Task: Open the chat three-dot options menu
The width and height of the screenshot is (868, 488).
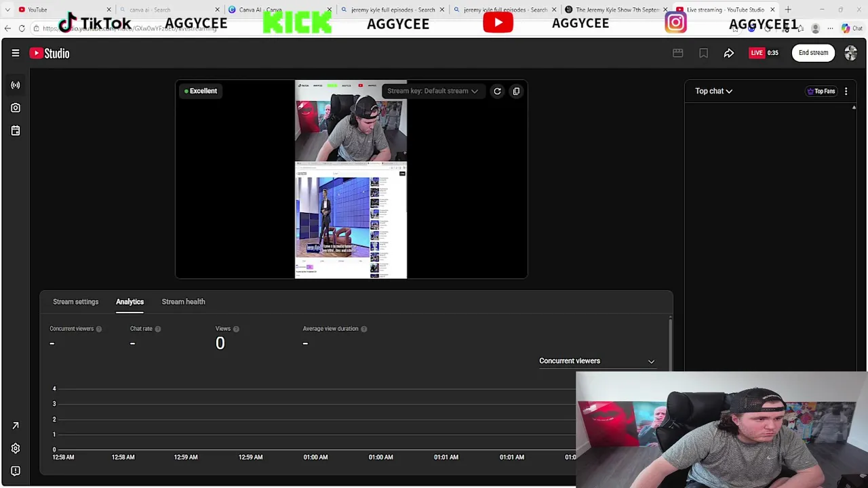Action: click(x=846, y=91)
